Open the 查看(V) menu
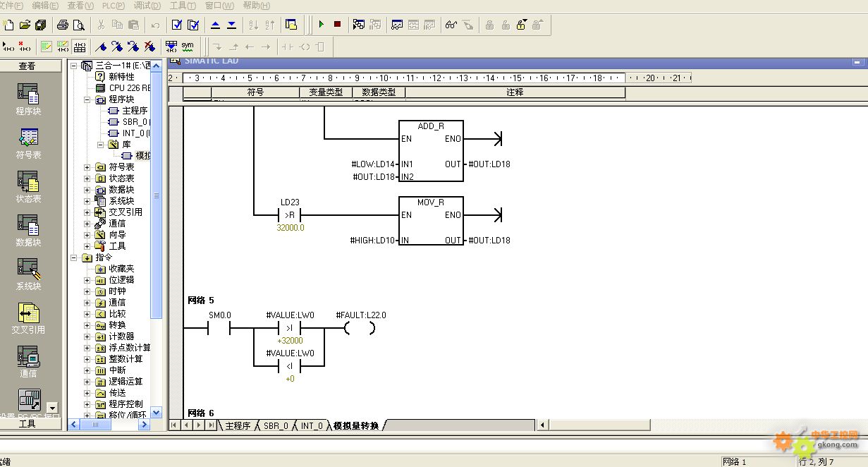Viewport: 868px width, 467px height. click(80, 6)
